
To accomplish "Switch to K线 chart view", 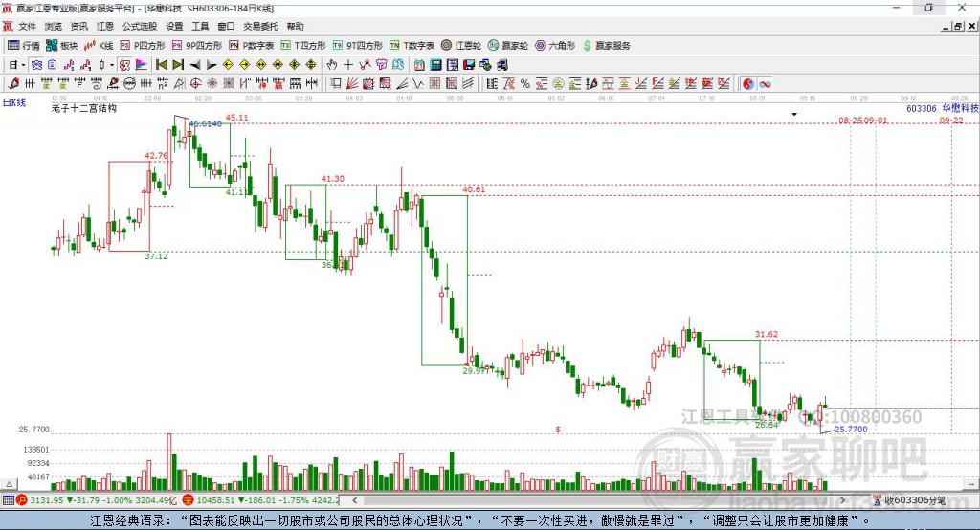I will coord(99,46).
